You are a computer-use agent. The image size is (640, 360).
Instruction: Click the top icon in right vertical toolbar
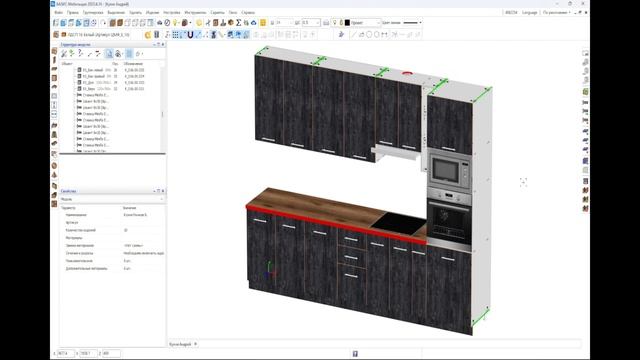coord(585,53)
